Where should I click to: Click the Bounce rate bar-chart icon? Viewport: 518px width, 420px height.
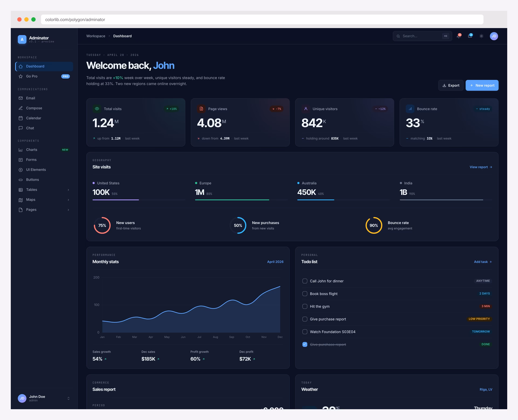pos(410,109)
